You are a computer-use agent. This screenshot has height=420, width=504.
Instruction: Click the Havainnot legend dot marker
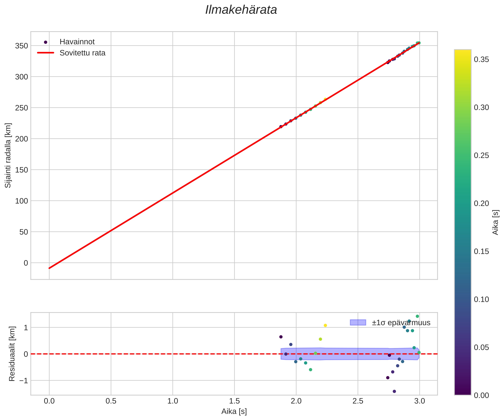coord(46,42)
